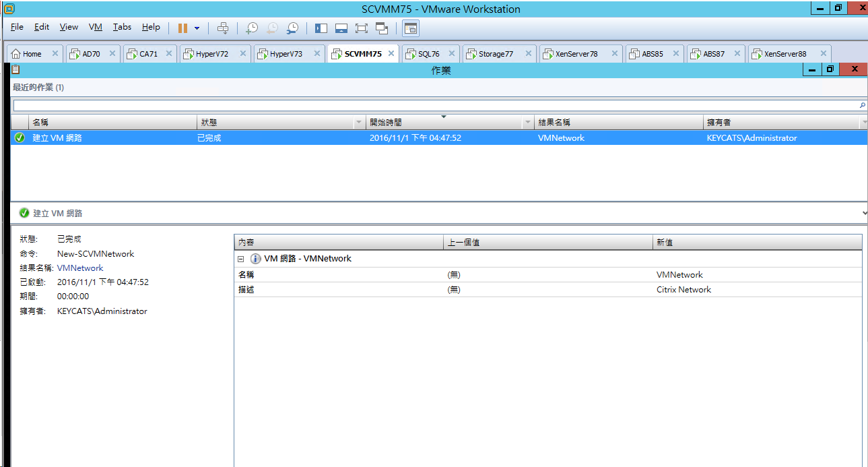This screenshot has height=467, width=868.
Task: Click the jobs search input field
Action: click(x=435, y=106)
